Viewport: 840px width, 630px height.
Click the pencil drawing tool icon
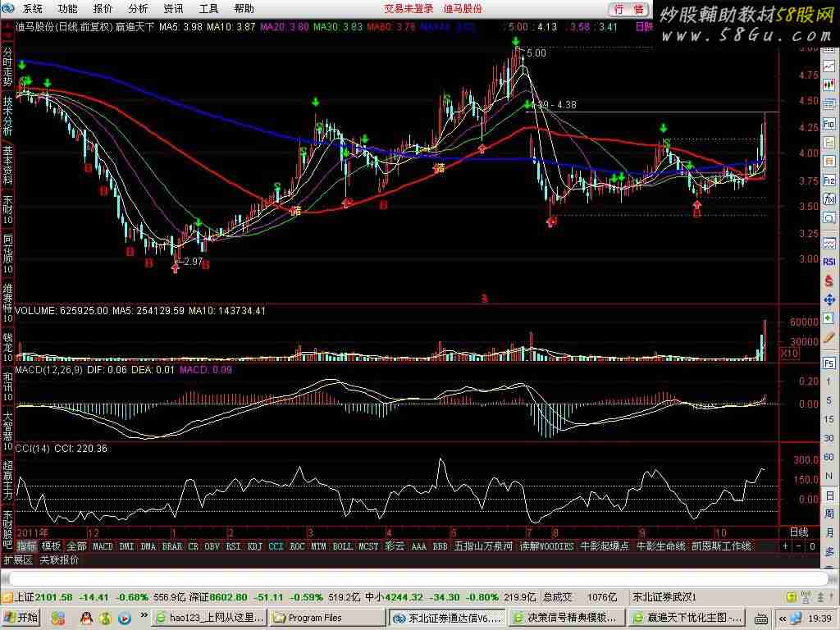(829, 337)
